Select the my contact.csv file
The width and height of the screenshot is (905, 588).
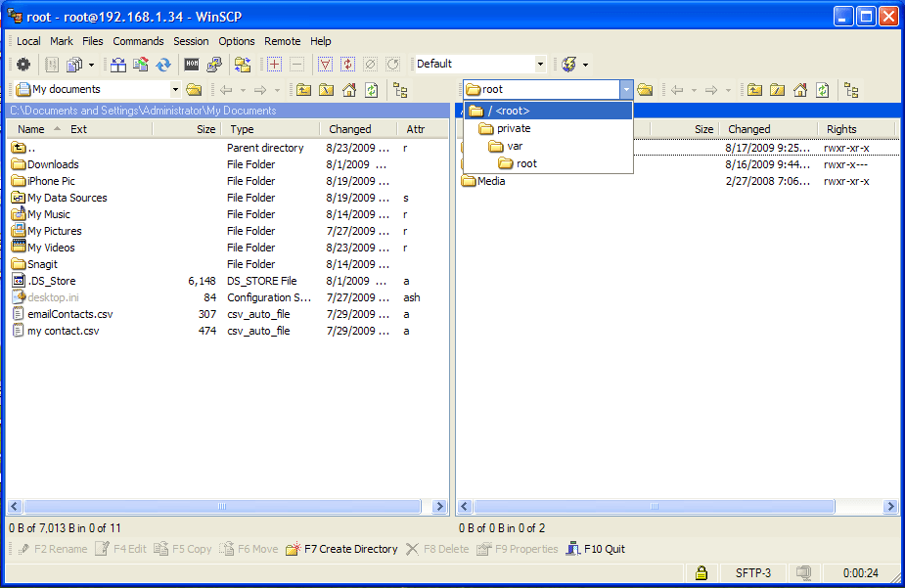56,332
